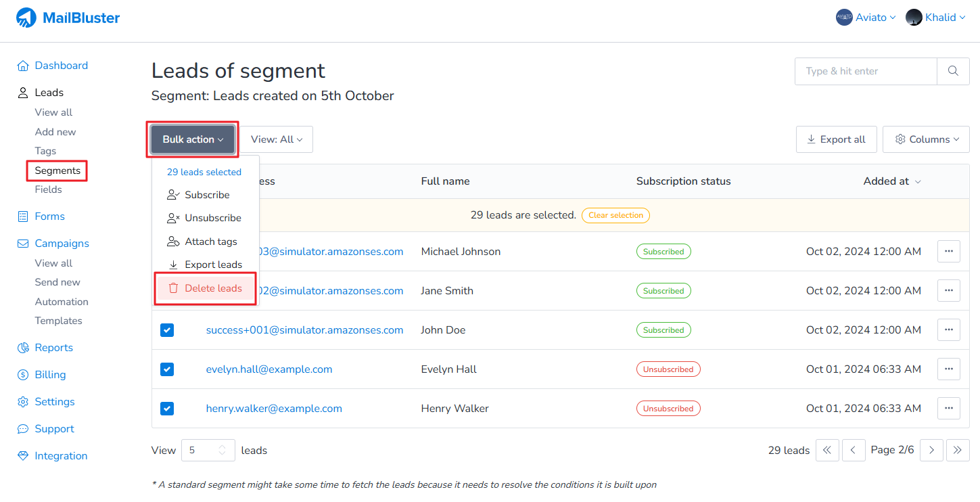Image resolution: width=980 pixels, height=502 pixels.
Task: Open row options for Michael Johnson
Action: coord(948,252)
